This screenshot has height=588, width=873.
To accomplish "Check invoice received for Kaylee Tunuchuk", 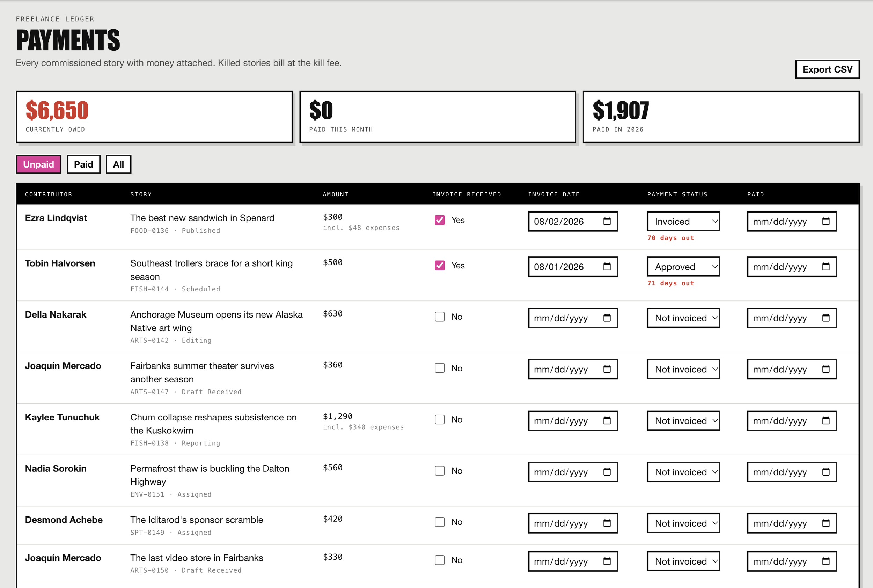I will 440,419.
